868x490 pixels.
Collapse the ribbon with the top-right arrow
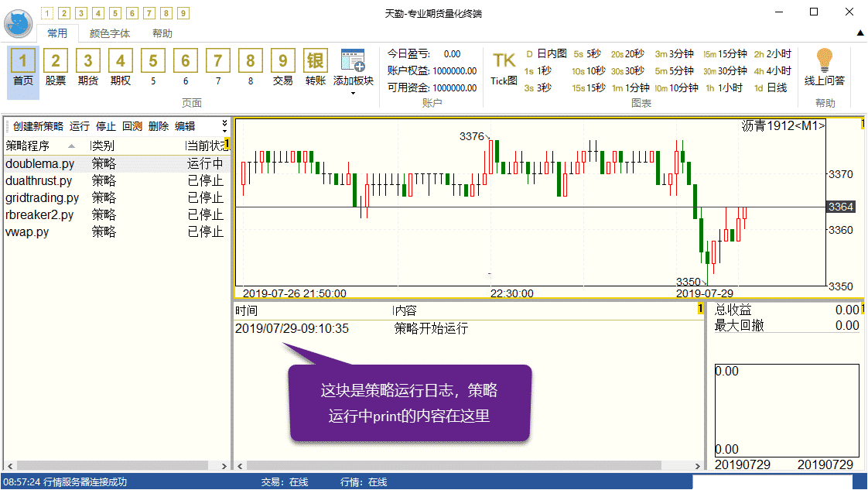860,33
